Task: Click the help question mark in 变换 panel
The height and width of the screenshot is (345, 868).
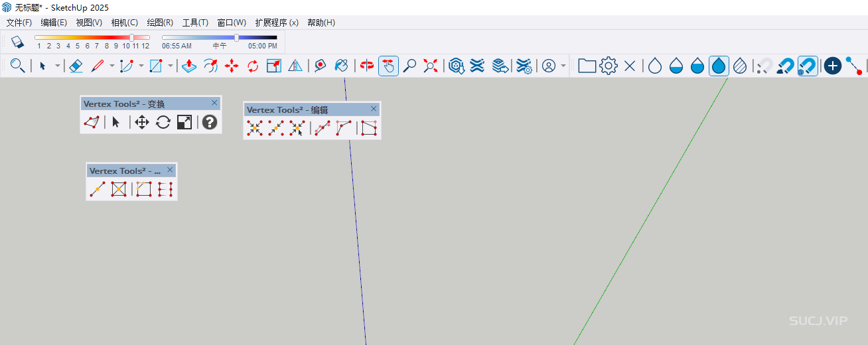Action: click(210, 122)
